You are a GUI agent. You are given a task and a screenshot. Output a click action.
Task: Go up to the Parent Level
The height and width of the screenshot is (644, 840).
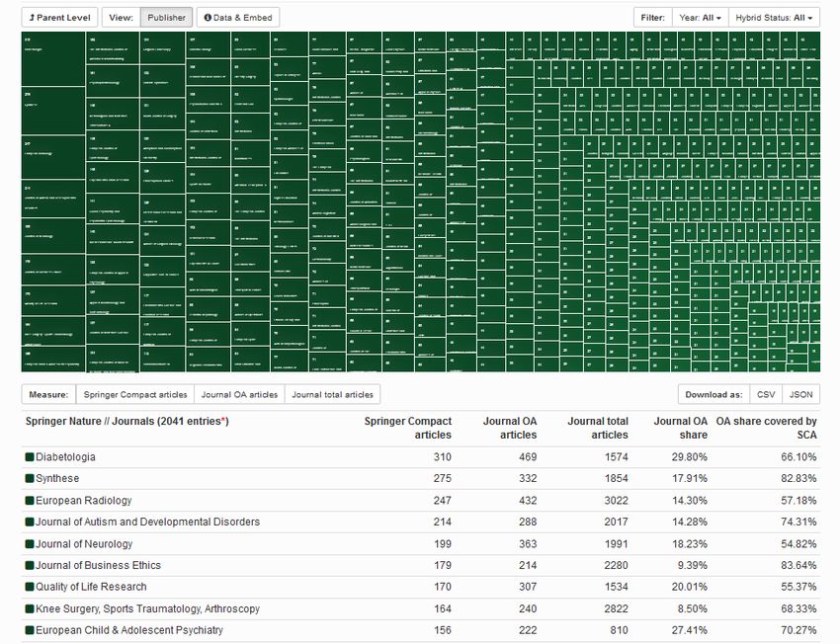60,18
